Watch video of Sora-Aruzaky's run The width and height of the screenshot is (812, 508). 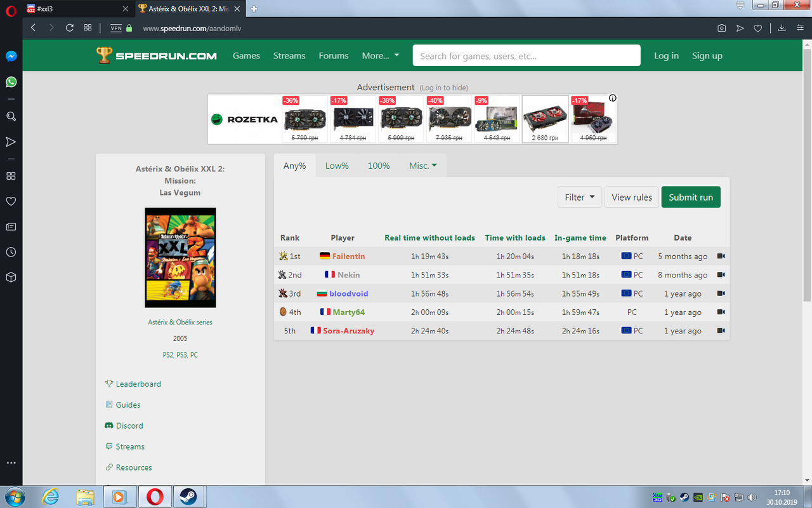721,331
